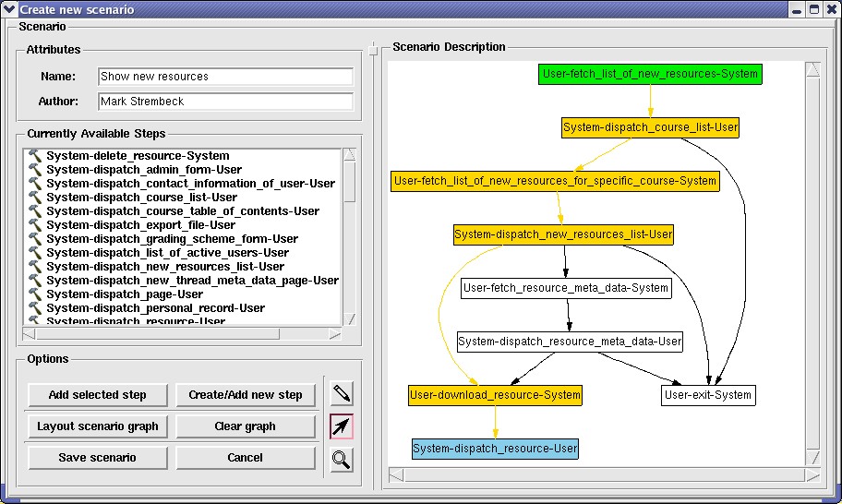Choose the magnifying glass zoom tool
The width and height of the screenshot is (842, 504).
coord(342,460)
